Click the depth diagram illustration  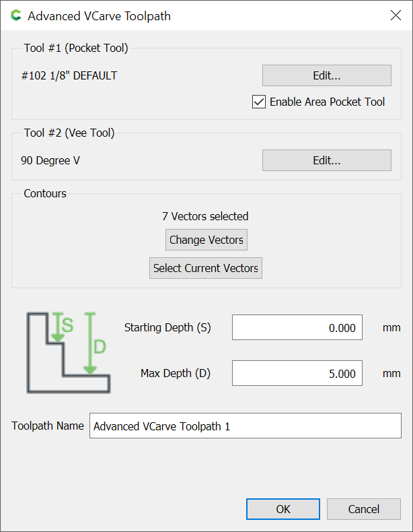(69, 353)
